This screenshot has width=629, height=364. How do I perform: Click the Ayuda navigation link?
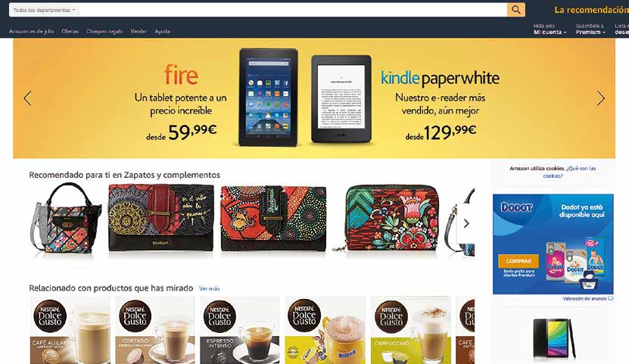(162, 31)
